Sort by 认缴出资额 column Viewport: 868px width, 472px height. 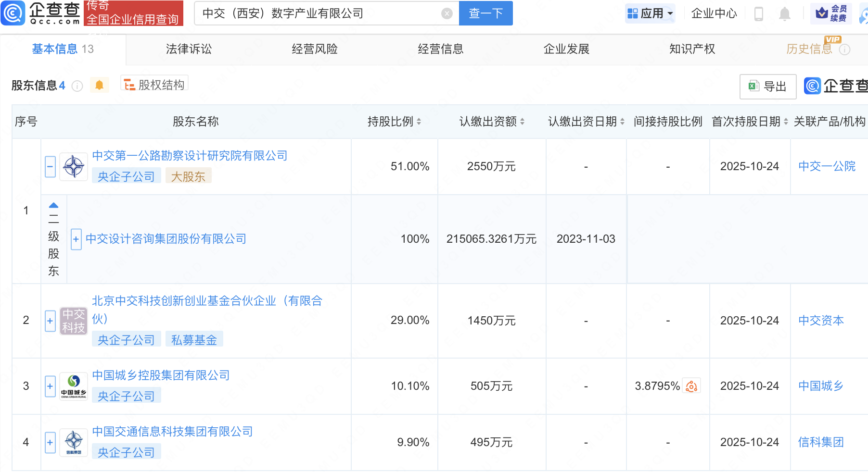522,122
